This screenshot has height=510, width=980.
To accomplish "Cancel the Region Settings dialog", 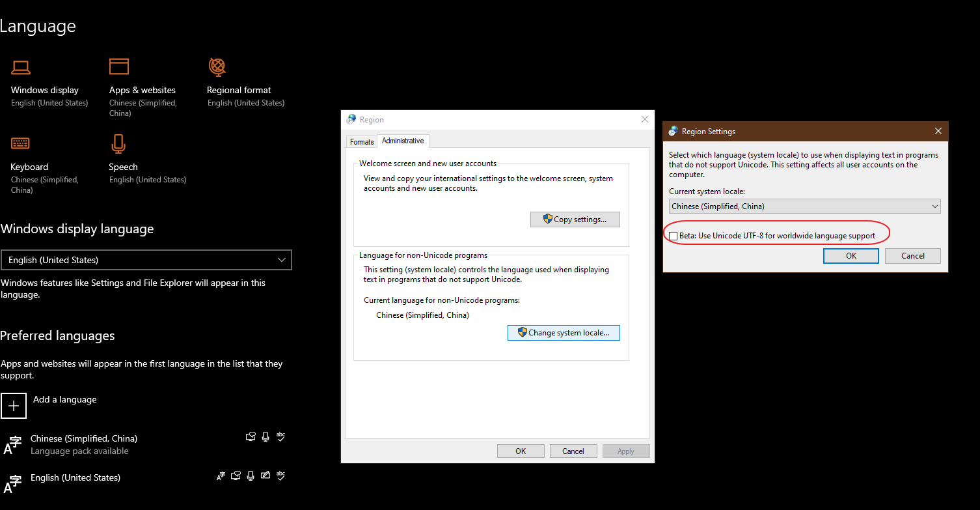I will point(912,256).
